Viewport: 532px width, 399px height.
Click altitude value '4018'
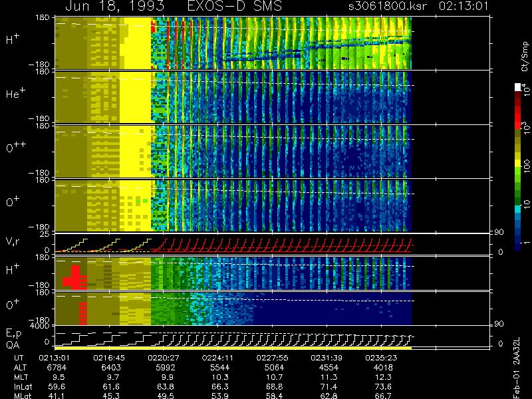(x=383, y=368)
